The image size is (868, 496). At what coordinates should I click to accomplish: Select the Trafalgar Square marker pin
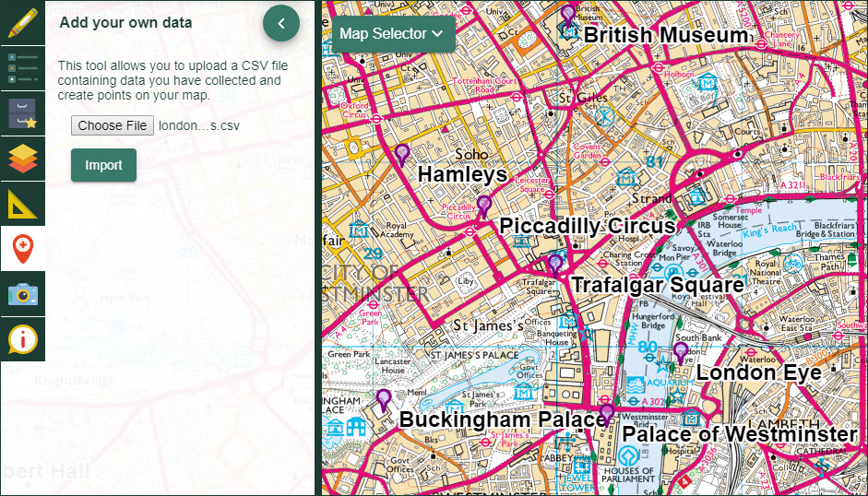[x=554, y=265]
